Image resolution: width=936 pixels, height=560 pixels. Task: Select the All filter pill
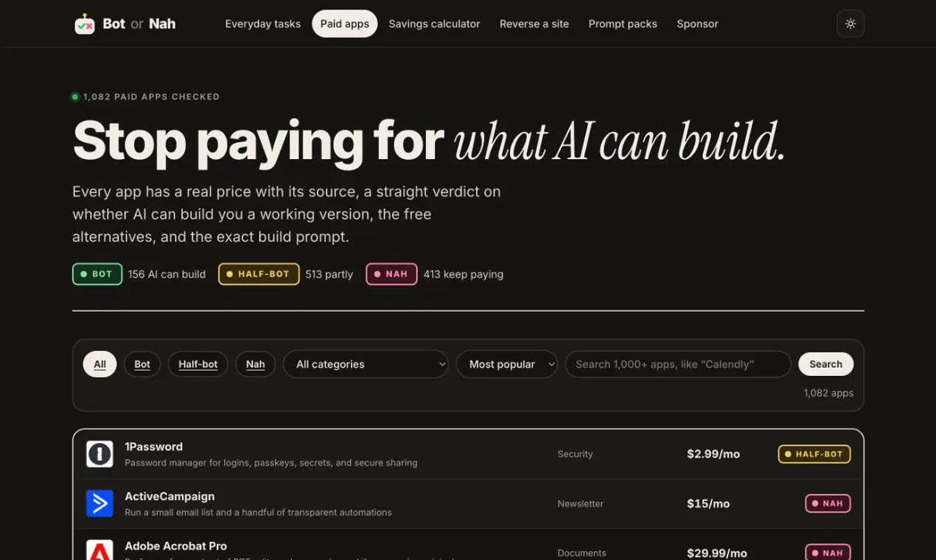pos(99,364)
